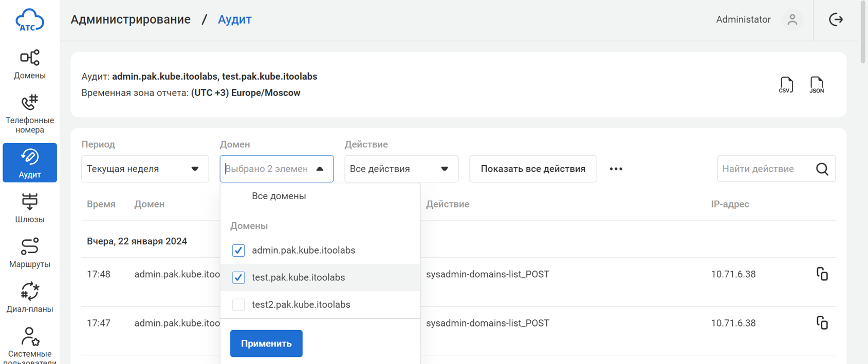Export audit report as CSV

point(786,85)
